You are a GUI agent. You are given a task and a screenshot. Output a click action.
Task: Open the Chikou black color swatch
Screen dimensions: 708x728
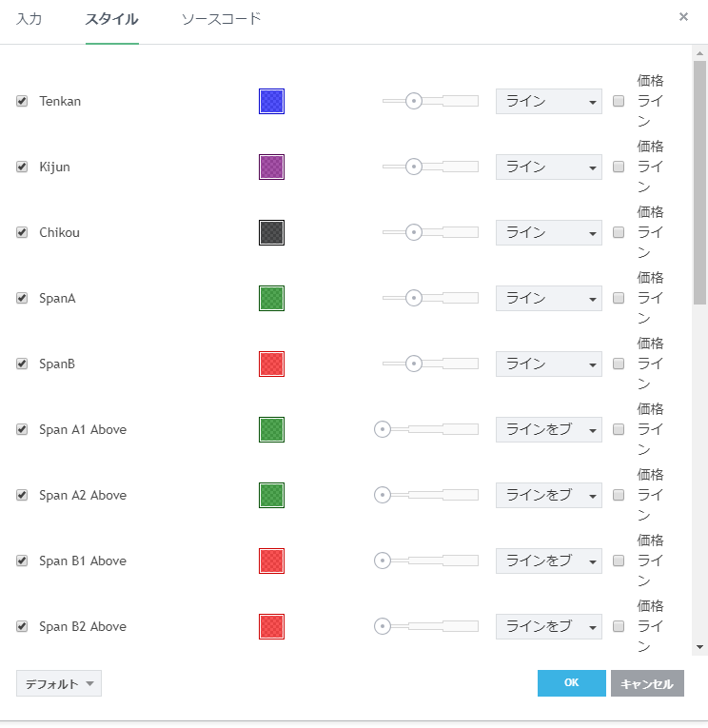pyautogui.click(x=271, y=233)
